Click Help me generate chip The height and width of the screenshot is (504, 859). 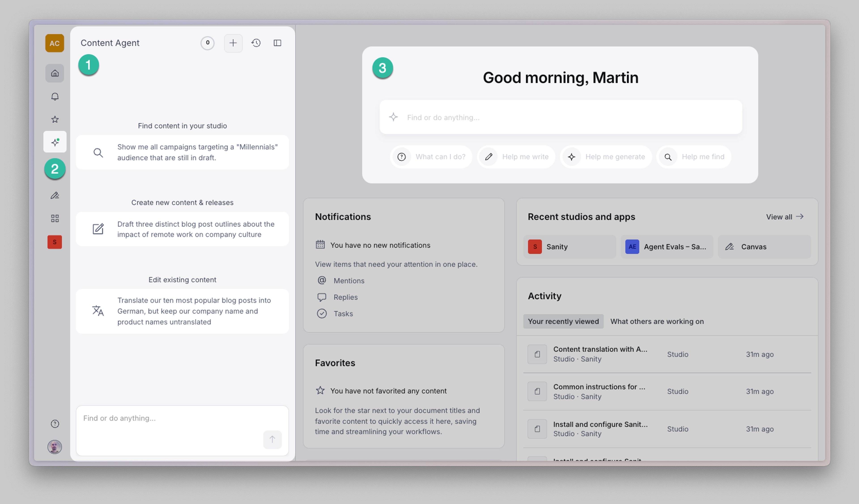(606, 157)
